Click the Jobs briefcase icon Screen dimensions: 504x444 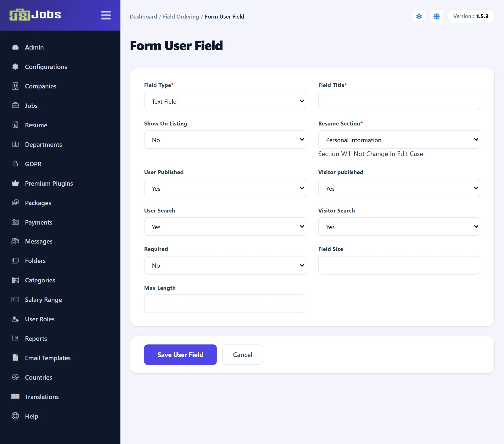[15, 106]
